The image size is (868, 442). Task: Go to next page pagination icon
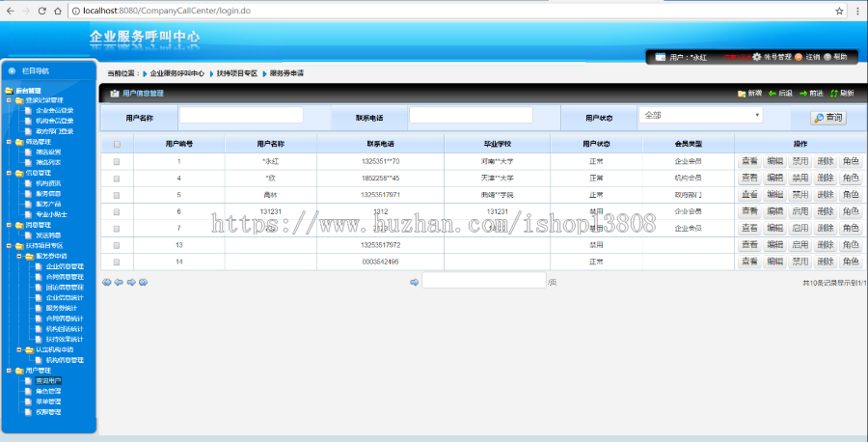[x=131, y=283]
